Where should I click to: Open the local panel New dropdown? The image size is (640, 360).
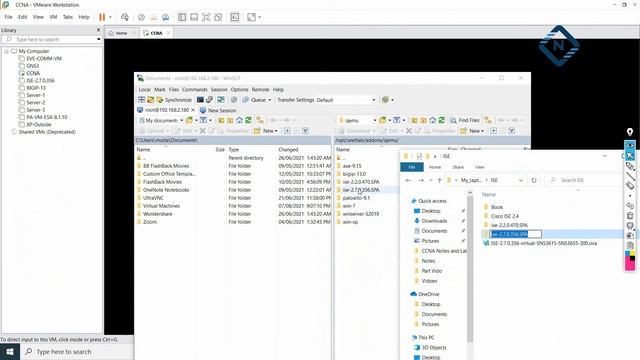[266, 131]
